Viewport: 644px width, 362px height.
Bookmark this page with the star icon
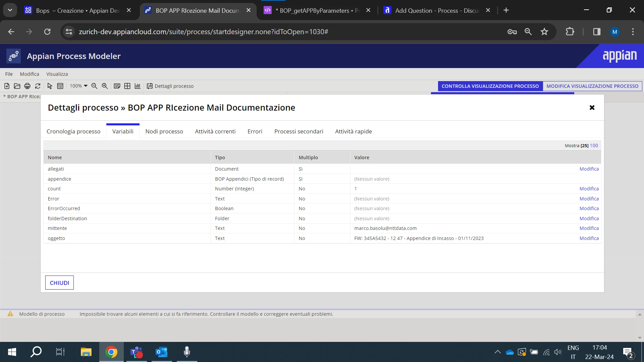tap(544, 32)
